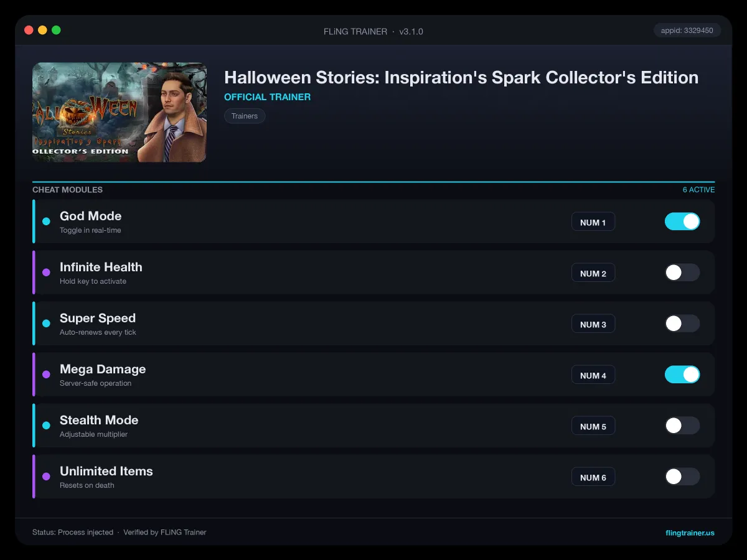Click the 'Server-safe operation' description
Viewport: 747px width, 560px height.
click(x=95, y=383)
